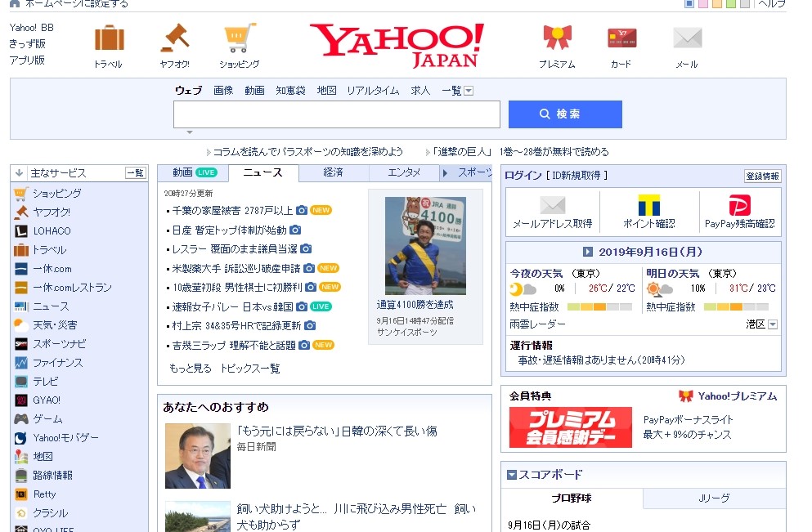The width and height of the screenshot is (812, 532).
Task: Click next arrow on news tab strip
Action: click(x=445, y=173)
